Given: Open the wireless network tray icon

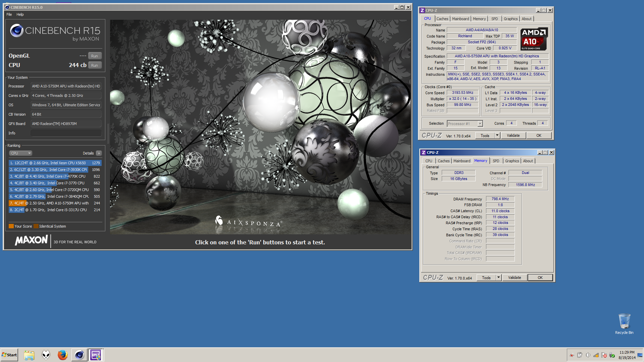Looking at the screenshot, I should click(x=596, y=355).
